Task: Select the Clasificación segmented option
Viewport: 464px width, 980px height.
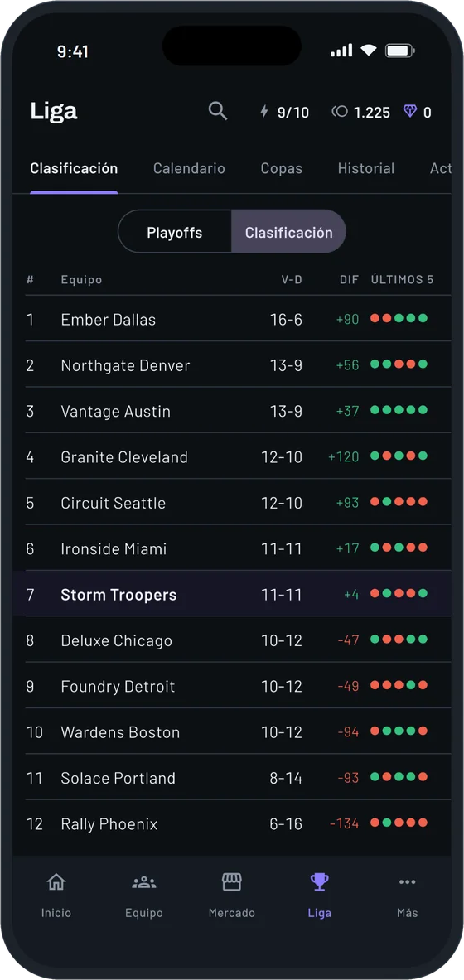Action: [289, 233]
